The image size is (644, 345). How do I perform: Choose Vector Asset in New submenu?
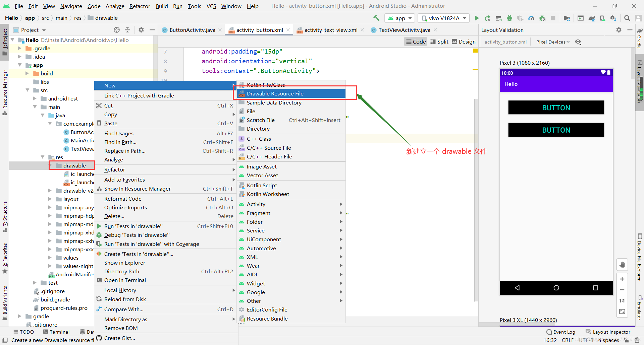point(291,175)
